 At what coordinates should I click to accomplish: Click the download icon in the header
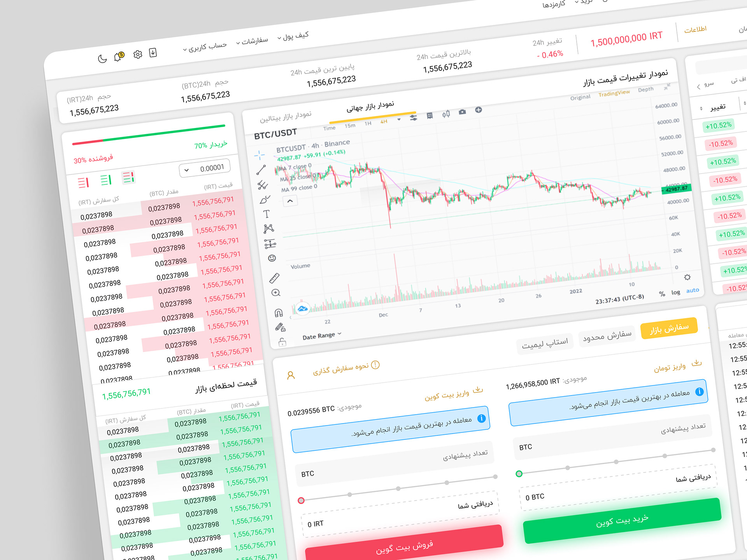pyautogui.click(x=153, y=52)
